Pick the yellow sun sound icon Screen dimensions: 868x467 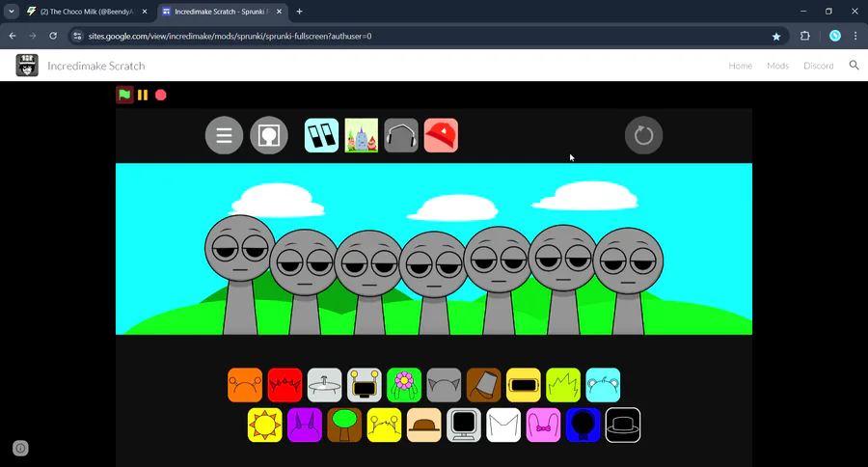pyautogui.click(x=264, y=425)
